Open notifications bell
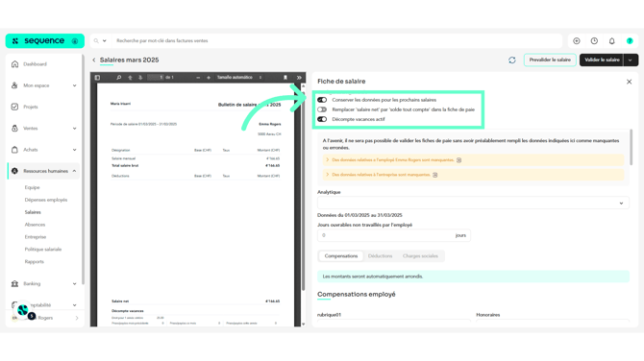The image size is (644, 361). pos(612,41)
